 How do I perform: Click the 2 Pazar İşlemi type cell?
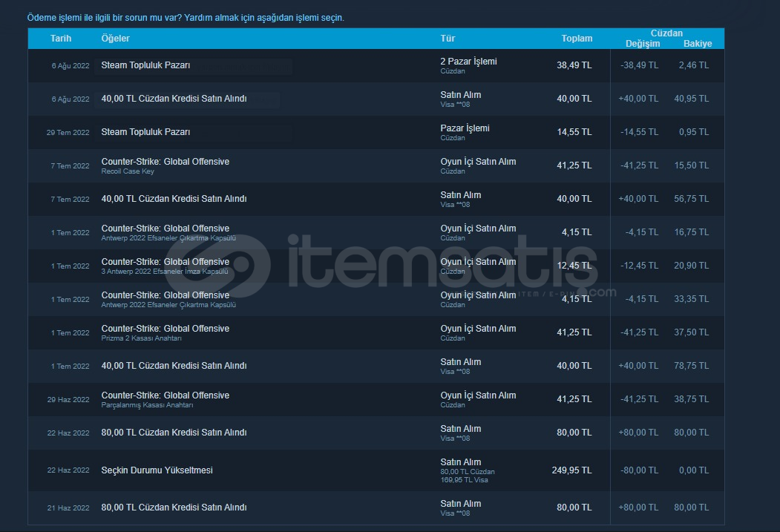coord(468,62)
